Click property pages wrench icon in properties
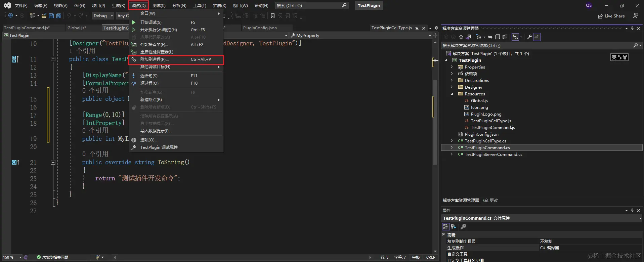 [x=463, y=227]
